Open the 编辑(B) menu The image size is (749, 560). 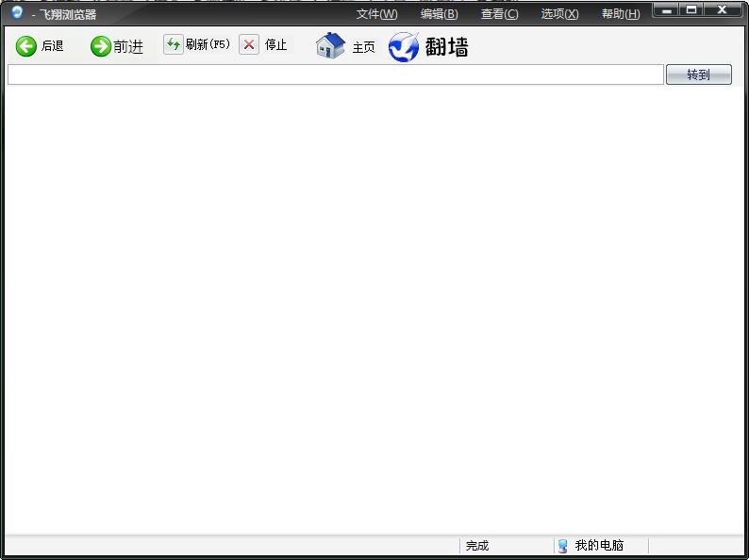click(439, 14)
